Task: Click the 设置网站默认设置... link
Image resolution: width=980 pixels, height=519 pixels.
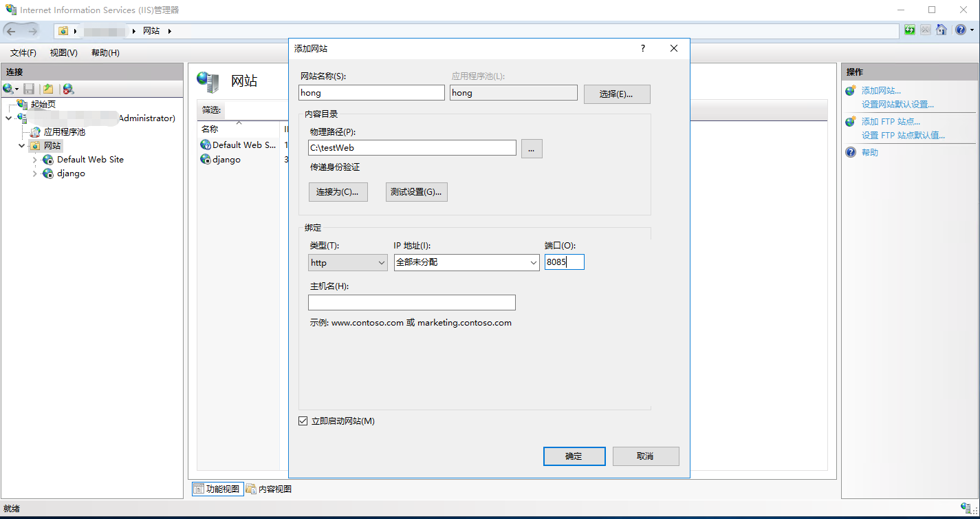Action: click(x=897, y=105)
